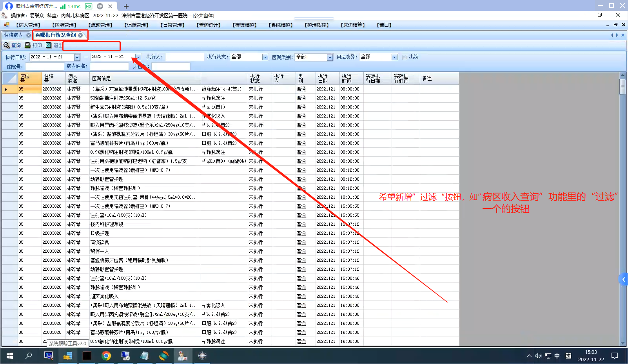Image resolution: width=628 pixels, height=364 pixels.
Task: Click the blue side-panel collapse arrow
Action: (x=623, y=279)
